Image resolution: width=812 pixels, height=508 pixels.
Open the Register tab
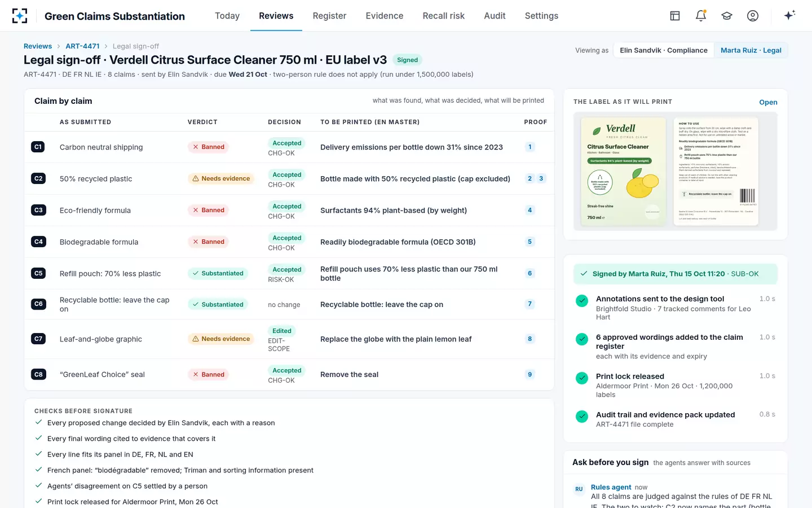coord(330,16)
